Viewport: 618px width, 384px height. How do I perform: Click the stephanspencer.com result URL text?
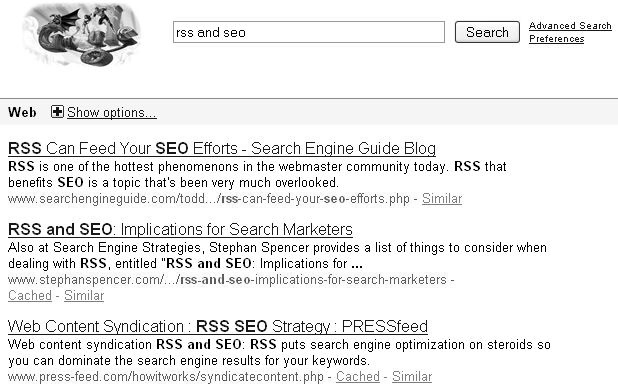[x=227, y=280]
